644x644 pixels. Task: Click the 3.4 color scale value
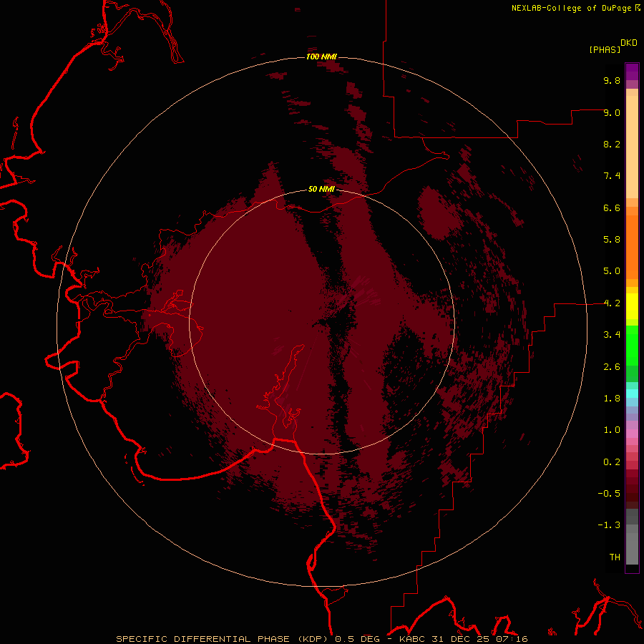(x=612, y=335)
